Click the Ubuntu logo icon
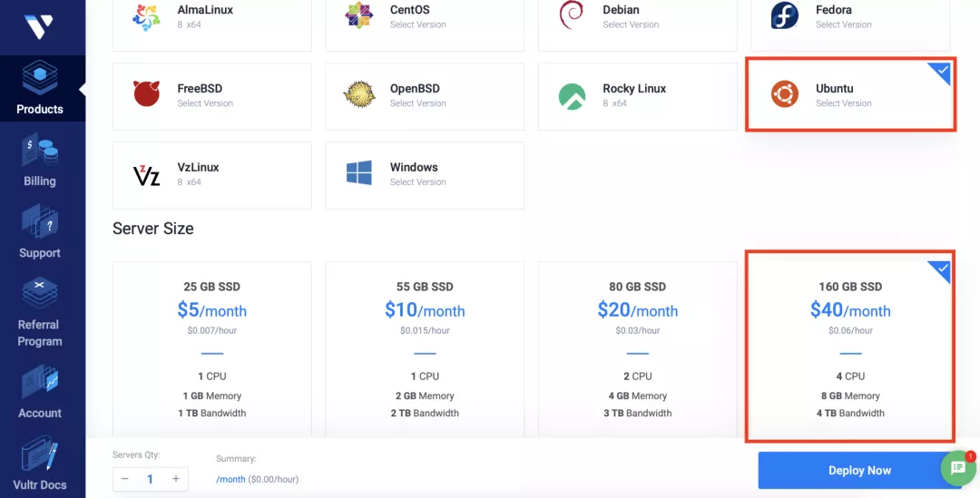This screenshot has height=498, width=980. click(784, 93)
